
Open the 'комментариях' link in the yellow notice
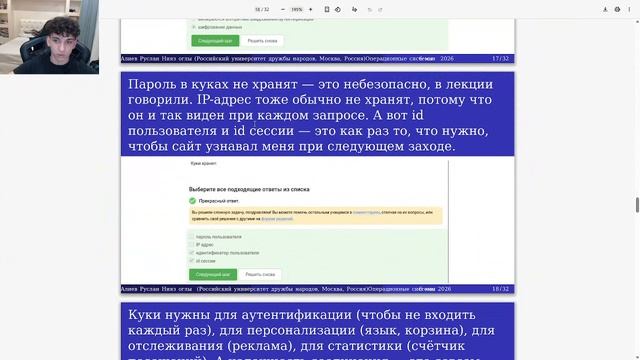click(366, 212)
